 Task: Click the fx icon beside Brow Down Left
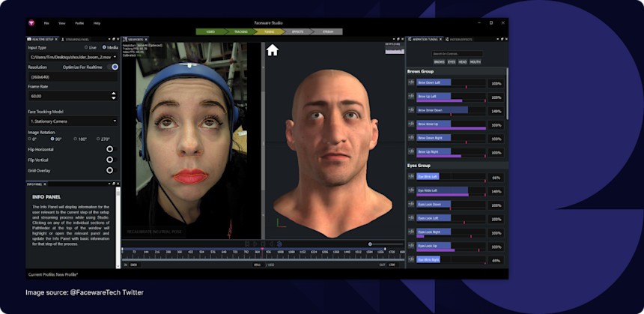(x=410, y=82)
